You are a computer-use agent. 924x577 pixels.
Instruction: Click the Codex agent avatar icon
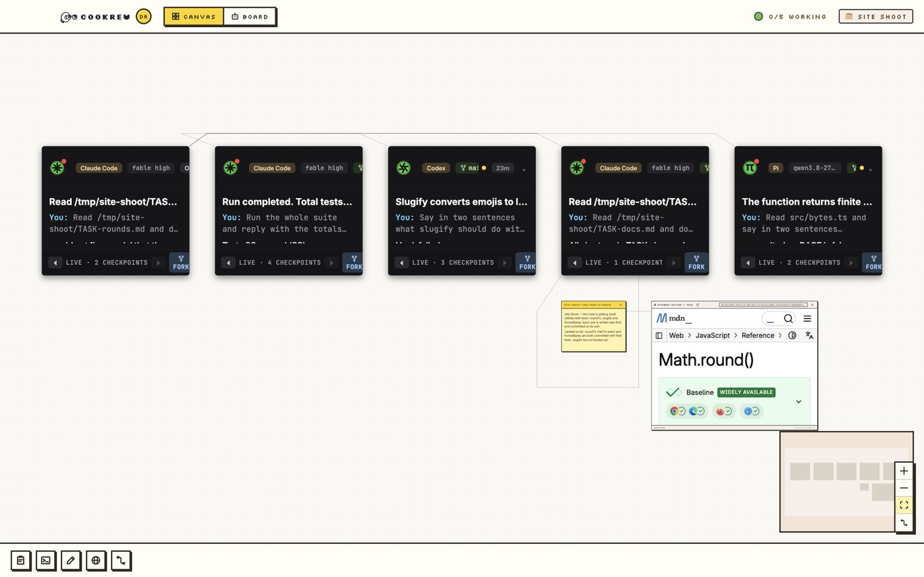pos(403,168)
